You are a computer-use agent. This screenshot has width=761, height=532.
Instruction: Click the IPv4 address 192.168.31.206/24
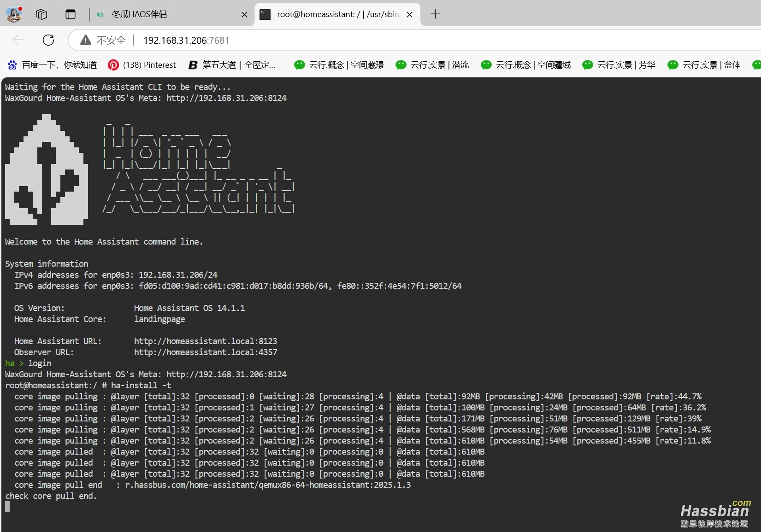tap(178, 275)
